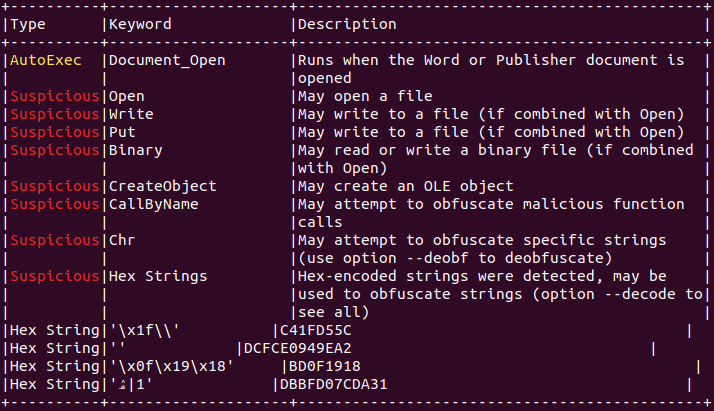Click the '--deobf' option text
Screen dimensions: 714x411
[446, 259]
